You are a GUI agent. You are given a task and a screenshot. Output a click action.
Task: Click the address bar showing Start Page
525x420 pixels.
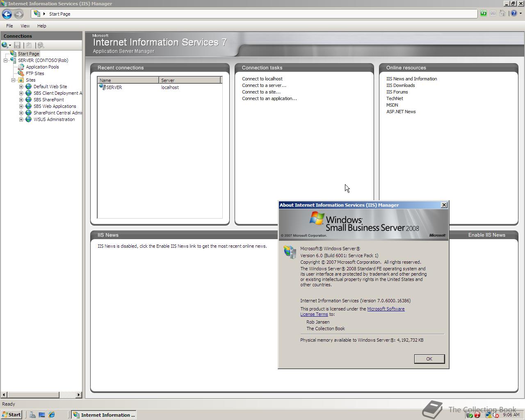point(254,14)
